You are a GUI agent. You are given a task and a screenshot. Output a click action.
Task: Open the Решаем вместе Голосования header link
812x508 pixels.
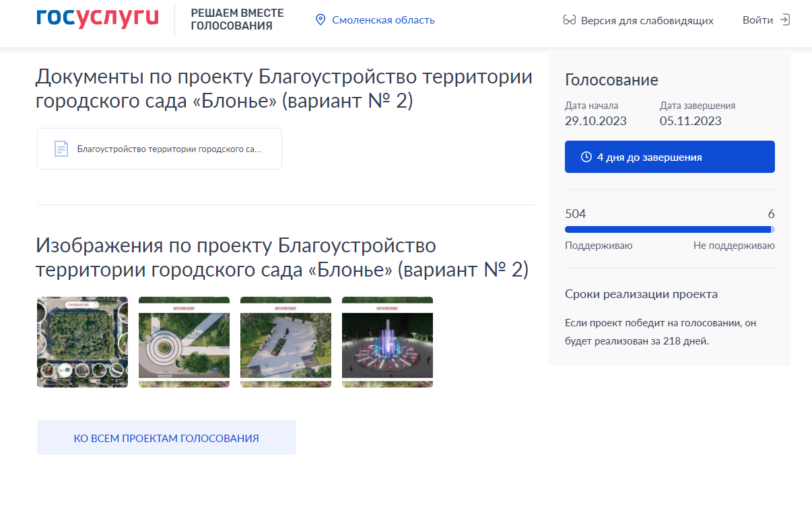[237, 20]
